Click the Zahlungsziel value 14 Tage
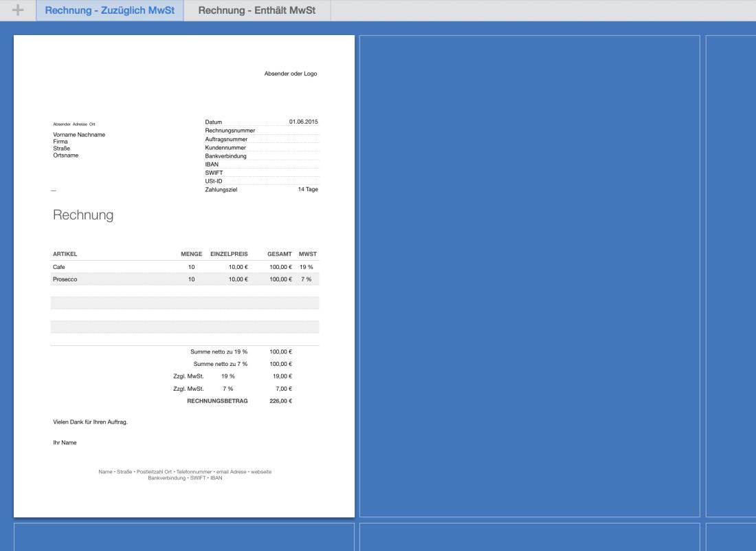756x551 pixels. tap(307, 189)
